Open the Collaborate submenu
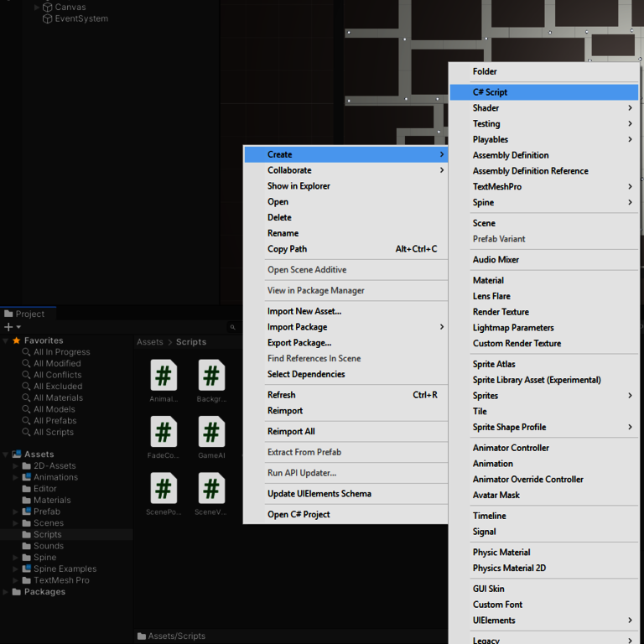The image size is (644, 644). pyautogui.click(x=345, y=170)
